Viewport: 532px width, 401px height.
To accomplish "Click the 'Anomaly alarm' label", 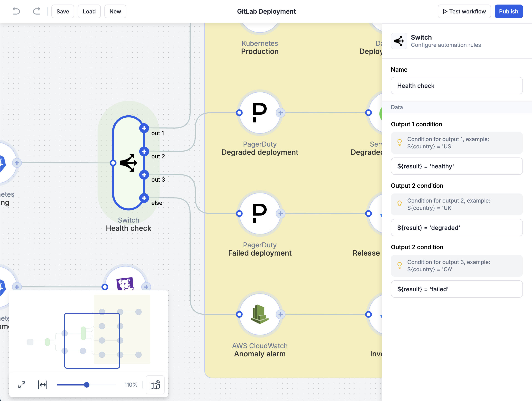I will 260,354.
